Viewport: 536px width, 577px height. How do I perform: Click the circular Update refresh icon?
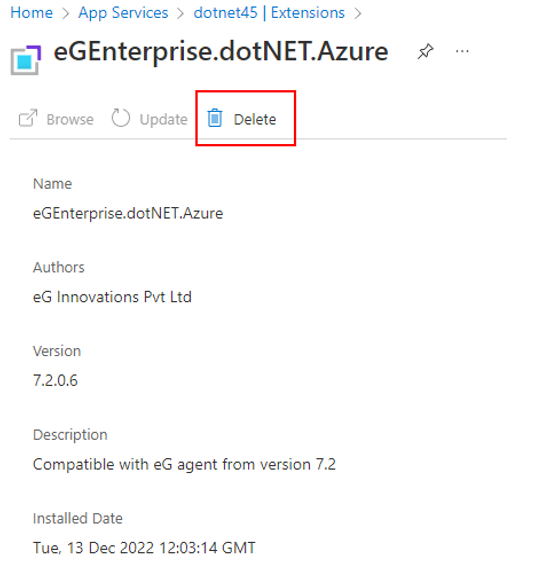(121, 118)
